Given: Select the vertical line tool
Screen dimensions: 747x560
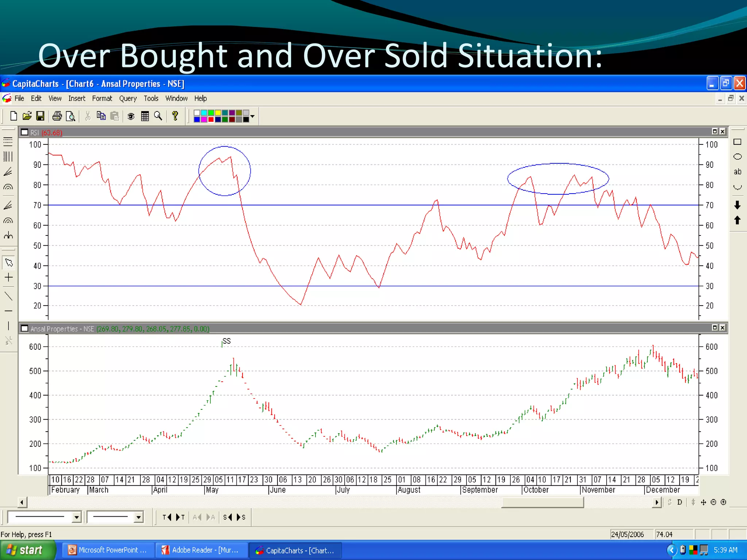Looking at the screenshot, I should pyautogui.click(x=8, y=326).
